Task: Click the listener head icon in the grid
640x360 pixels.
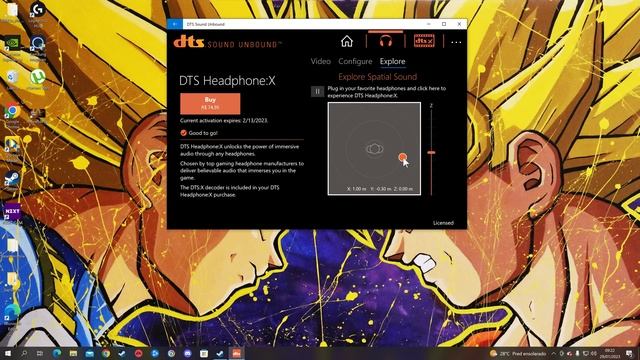Action: (374, 149)
